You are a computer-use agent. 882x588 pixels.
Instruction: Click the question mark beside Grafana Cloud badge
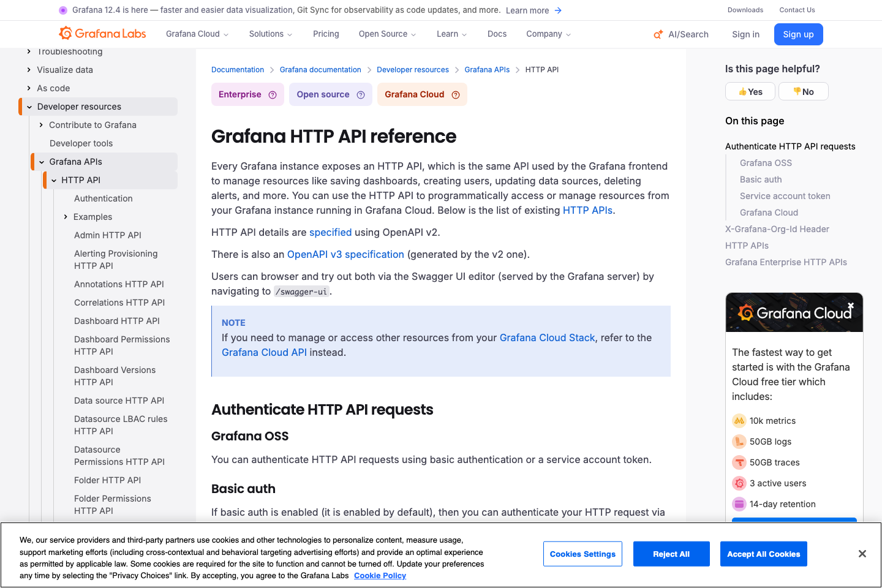[x=455, y=94]
